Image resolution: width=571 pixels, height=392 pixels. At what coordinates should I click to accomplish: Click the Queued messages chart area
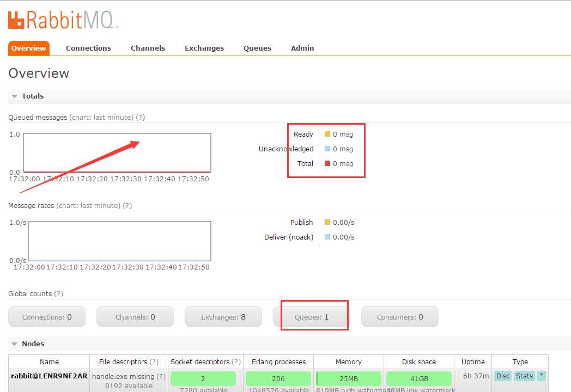click(x=117, y=152)
